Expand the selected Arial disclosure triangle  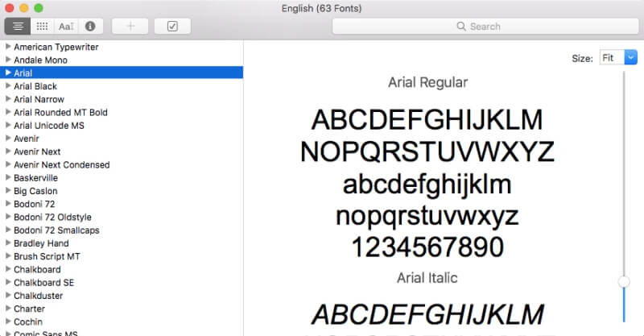click(8, 73)
